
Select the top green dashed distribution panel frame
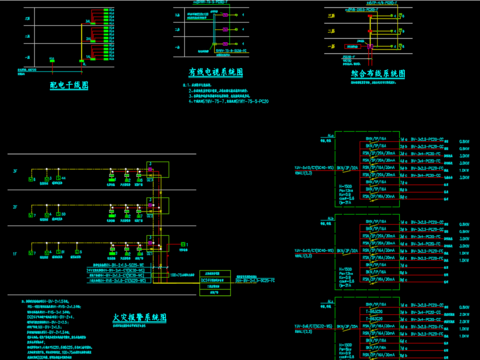[367, 169]
